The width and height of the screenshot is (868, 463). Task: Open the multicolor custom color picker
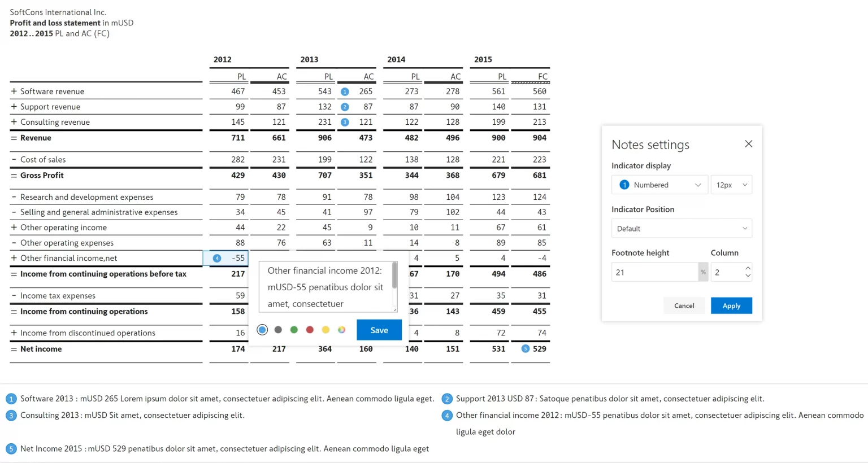point(341,330)
